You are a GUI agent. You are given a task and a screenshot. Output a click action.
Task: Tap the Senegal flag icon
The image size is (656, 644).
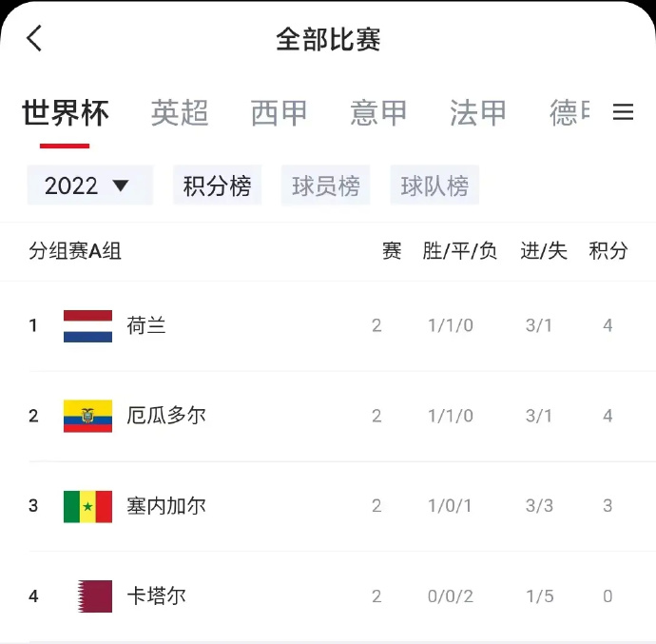coord(87,506)
